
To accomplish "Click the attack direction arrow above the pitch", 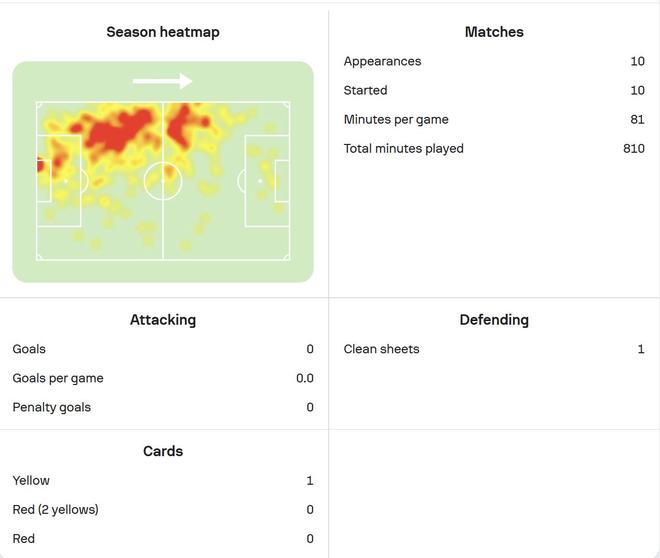I will (x=162, y=81).
